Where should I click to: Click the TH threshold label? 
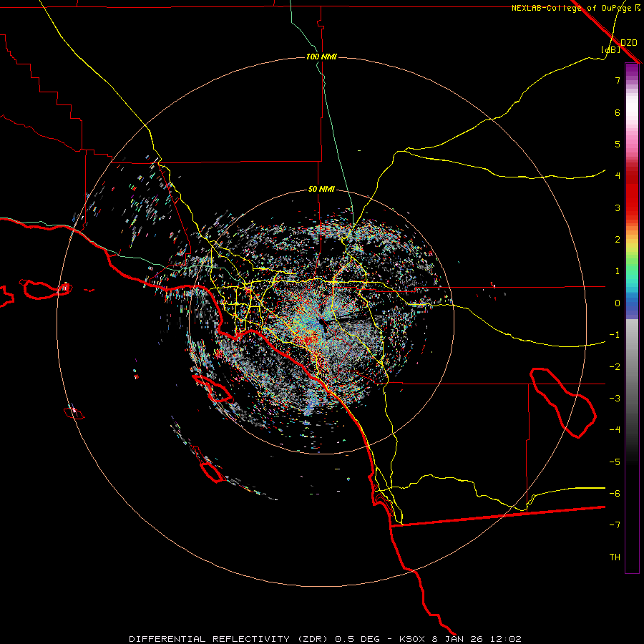coord(615,557)
